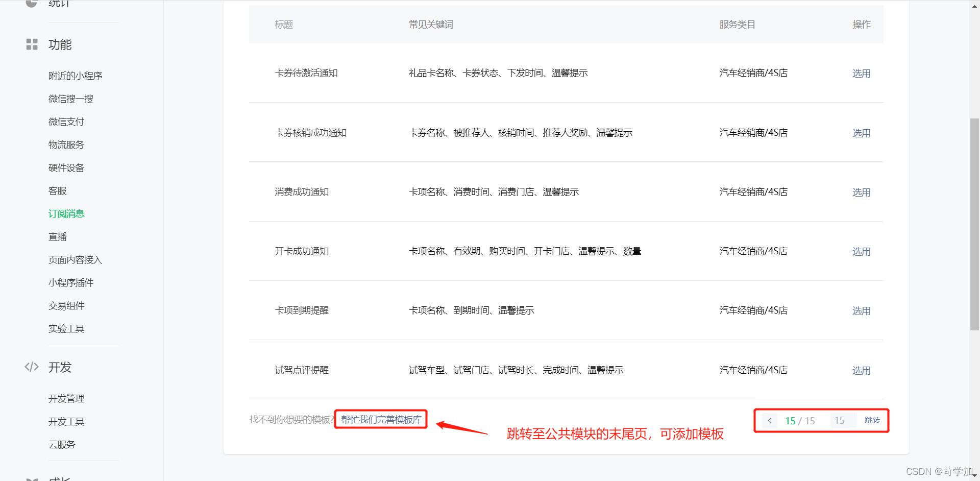The width and height of the screenshot is (980, 481).
Task: Select the active 订阅消息 menu item
Action: (x=66, y=213)
